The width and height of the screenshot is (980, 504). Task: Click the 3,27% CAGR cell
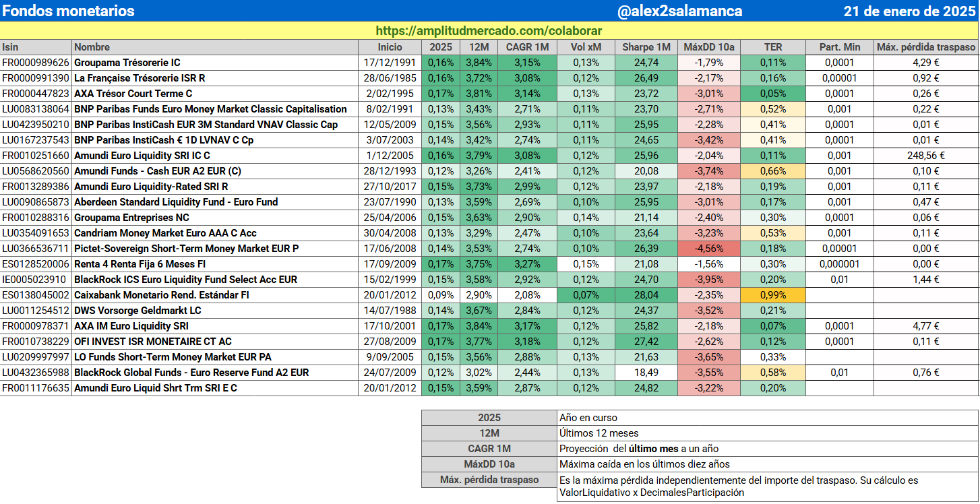click(x=527, y=264)
